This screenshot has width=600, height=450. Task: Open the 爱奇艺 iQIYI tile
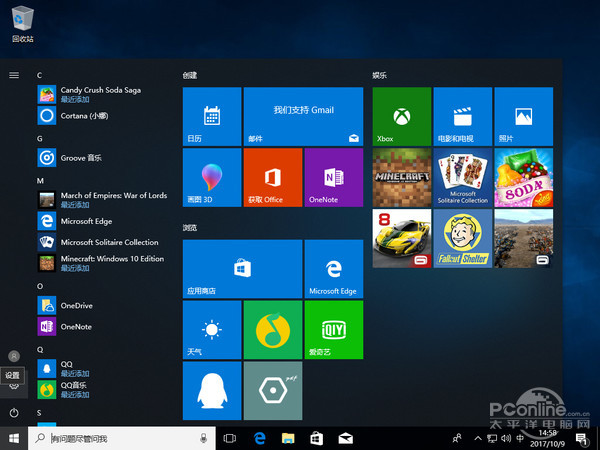point(334,330)
